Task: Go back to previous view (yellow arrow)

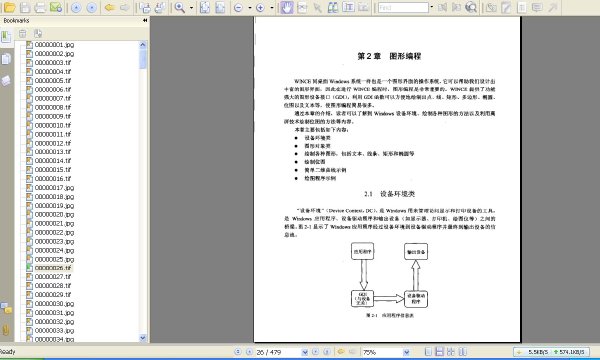Action: [x=110, y=7]
